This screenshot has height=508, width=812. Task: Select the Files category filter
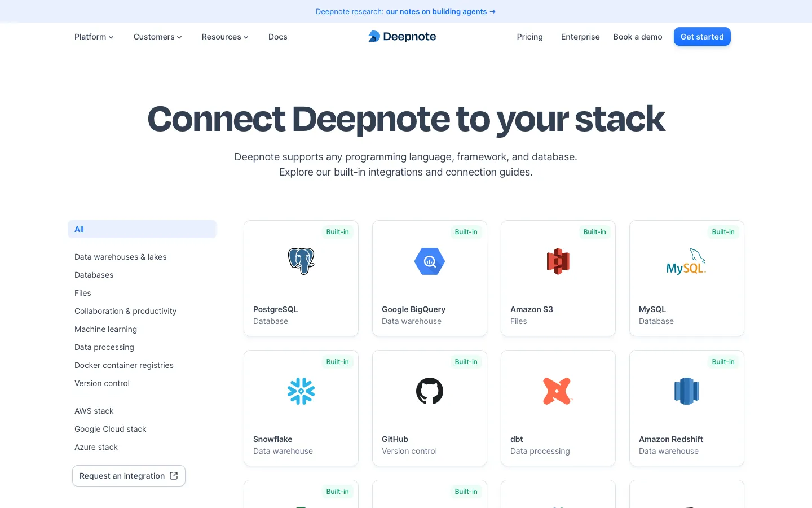pyautogui.click(x=83, y=293)
